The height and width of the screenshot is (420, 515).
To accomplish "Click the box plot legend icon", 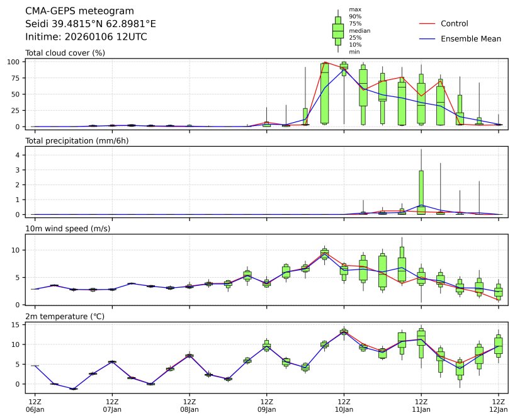I will pos(337,31).
